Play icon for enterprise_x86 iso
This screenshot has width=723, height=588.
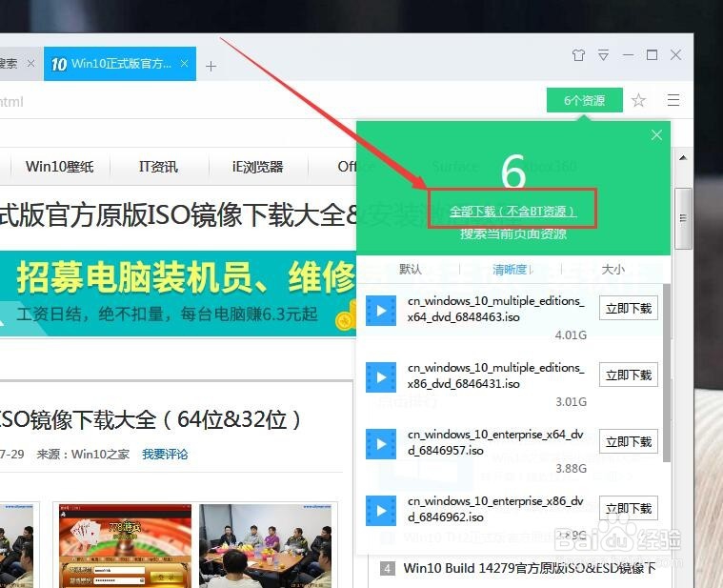pos(381,511)
